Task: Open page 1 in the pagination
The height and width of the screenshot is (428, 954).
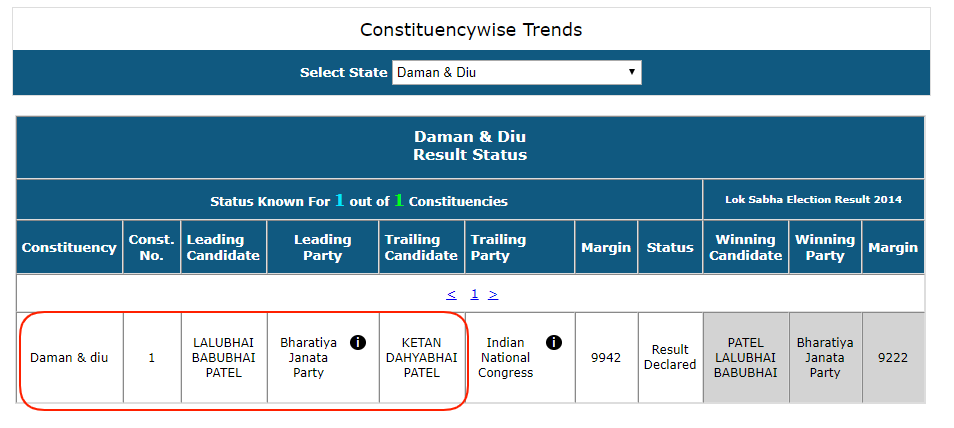Action: coord(474,294)
